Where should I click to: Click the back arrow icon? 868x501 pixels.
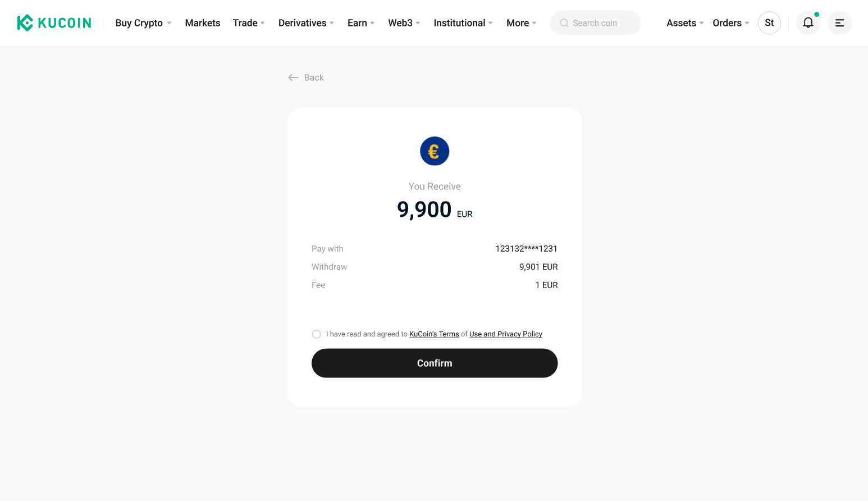pyautogui.click(x=293, y=78)
